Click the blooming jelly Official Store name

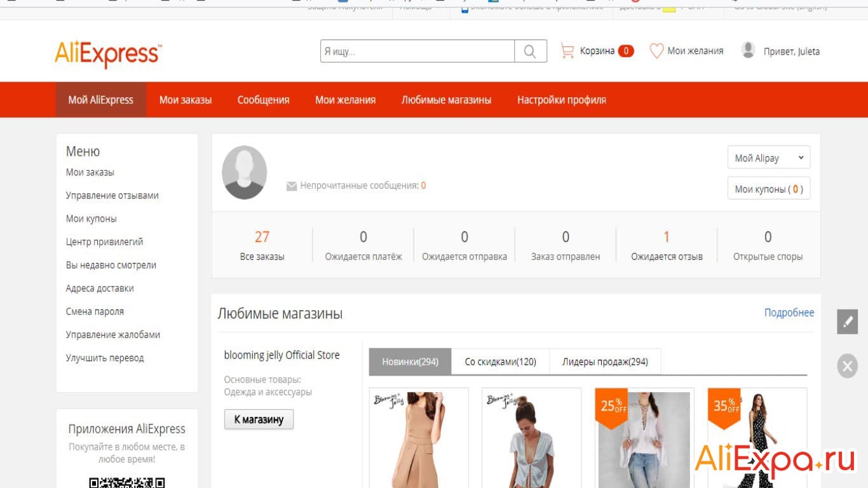point(282,355)
